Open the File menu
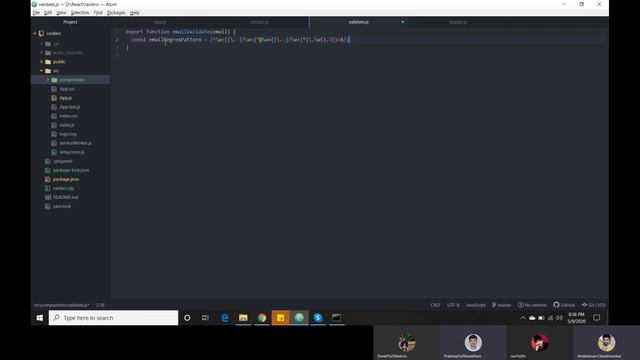The width and height of the screenshot is (640, 360). (36, 13)
